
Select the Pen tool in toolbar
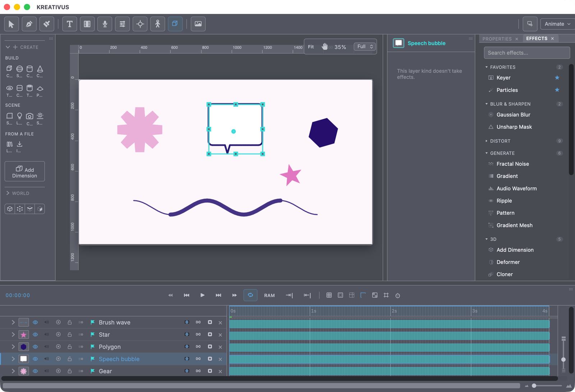[29, 24]
